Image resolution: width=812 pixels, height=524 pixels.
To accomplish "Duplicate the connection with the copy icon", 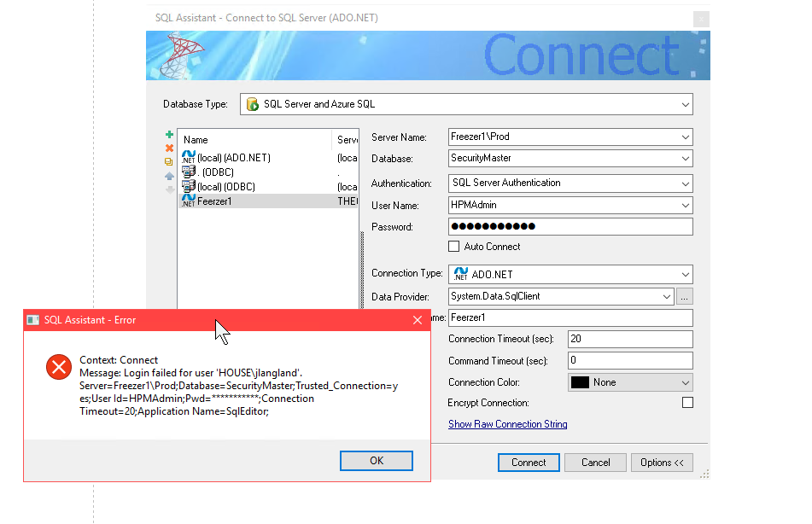I will pos(169,161).
